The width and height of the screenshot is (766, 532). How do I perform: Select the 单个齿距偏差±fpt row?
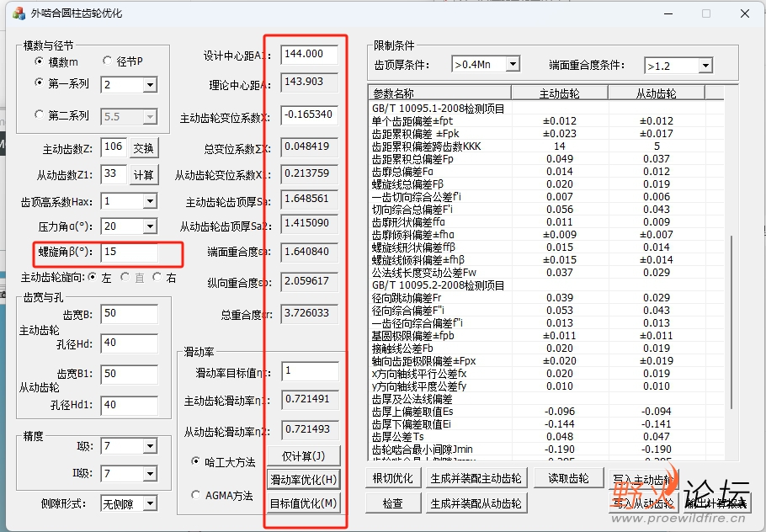coord(546,120)
